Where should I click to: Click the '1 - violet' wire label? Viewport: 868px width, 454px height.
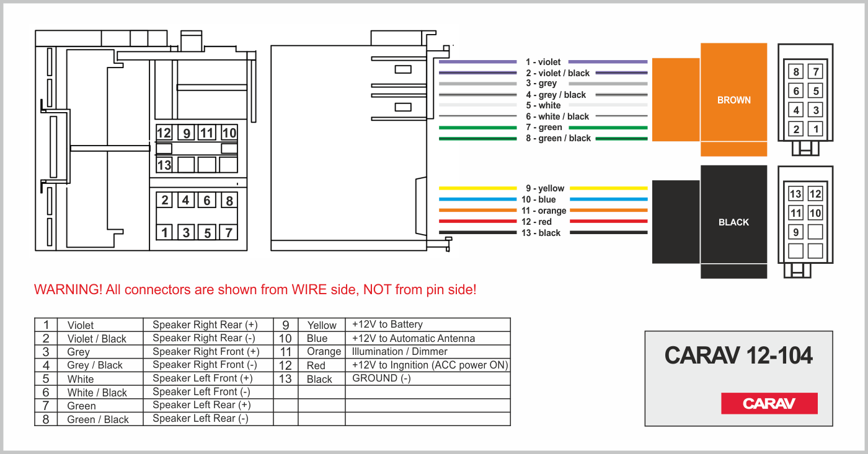[542, 62]
